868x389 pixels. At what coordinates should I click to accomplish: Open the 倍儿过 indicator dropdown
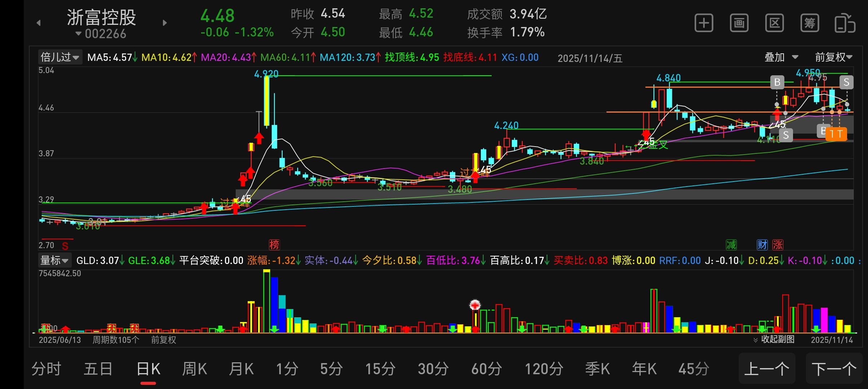(60, 57)
